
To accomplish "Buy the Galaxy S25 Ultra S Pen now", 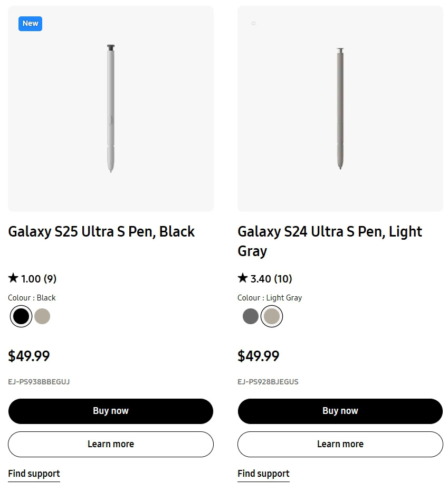I will click(x=111, y=411).
